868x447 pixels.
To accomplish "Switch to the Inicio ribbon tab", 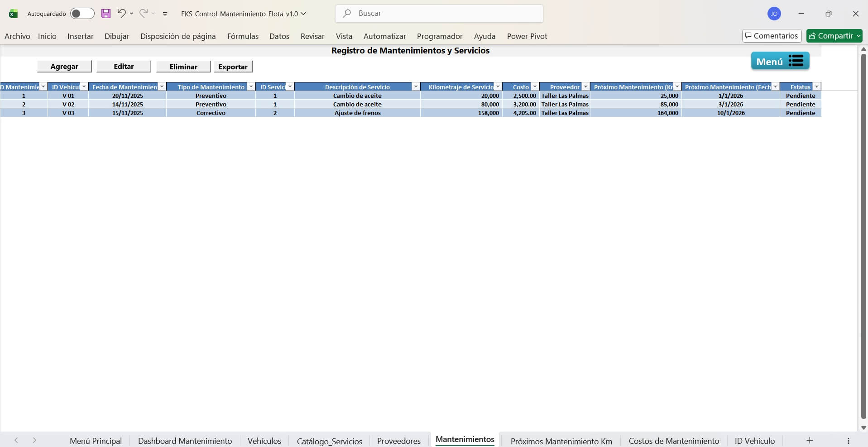I will (x=47, y=36).
